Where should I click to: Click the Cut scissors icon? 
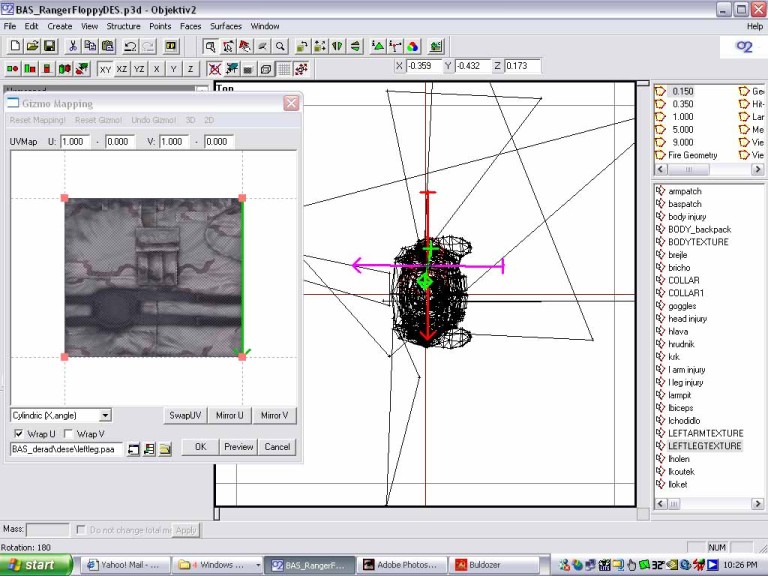(x=73, y=46)
